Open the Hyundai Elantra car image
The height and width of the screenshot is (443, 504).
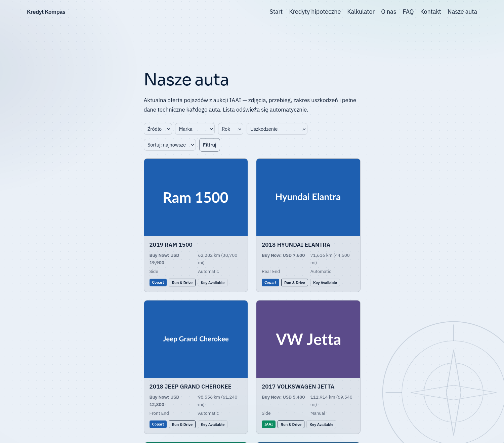tap(308, 198)
